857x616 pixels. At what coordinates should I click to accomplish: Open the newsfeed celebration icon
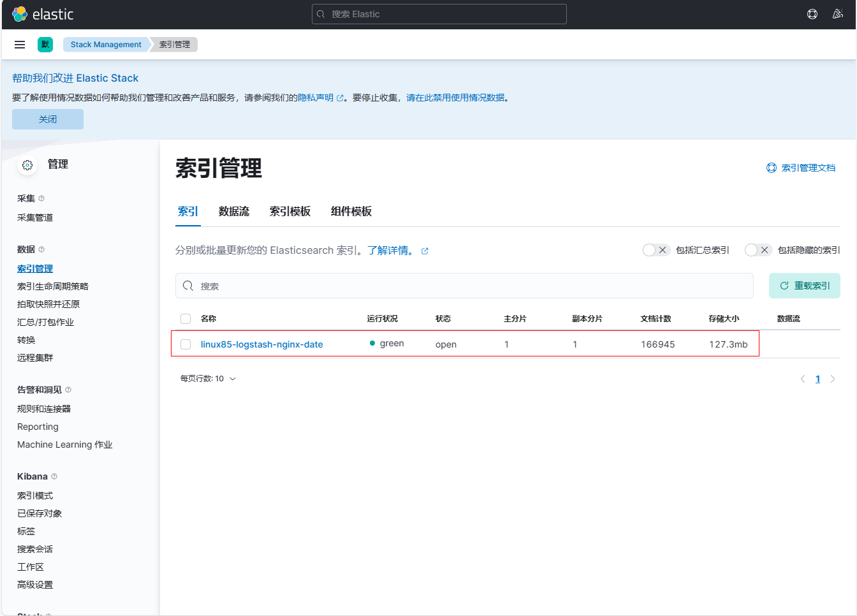tap(838, 14)
